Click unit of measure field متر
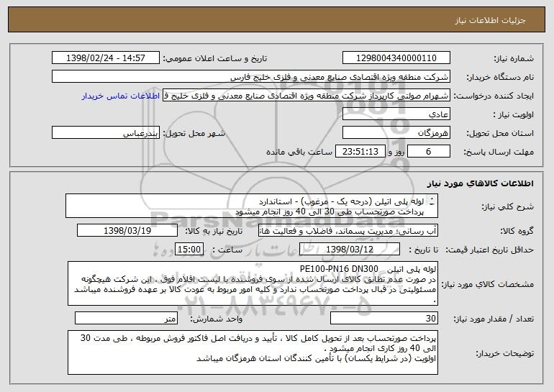The width and height of the screenshot is (554, 392). [x=126, y=318]
